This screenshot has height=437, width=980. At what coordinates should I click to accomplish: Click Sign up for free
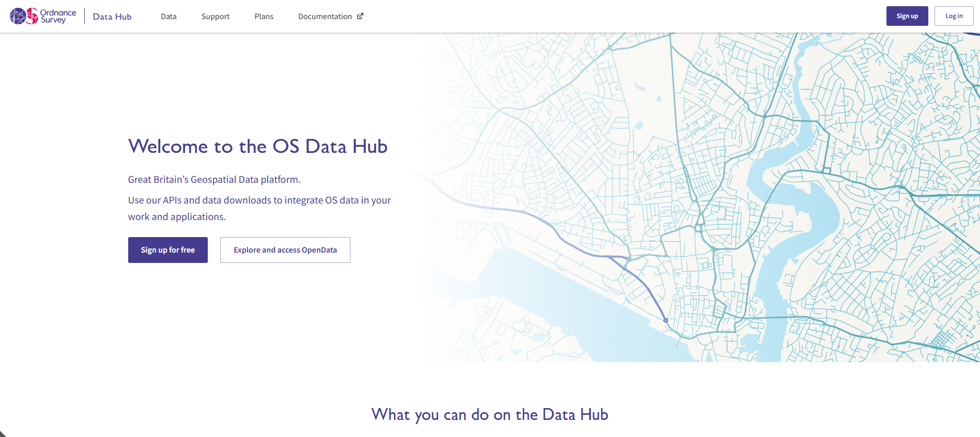[167, 250]
